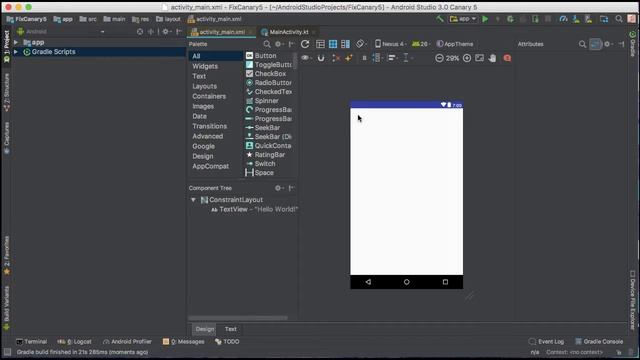Viewport: 640px width, 360px height.
Task: Click layout breadcrumb folder
Action: (168, 19)
